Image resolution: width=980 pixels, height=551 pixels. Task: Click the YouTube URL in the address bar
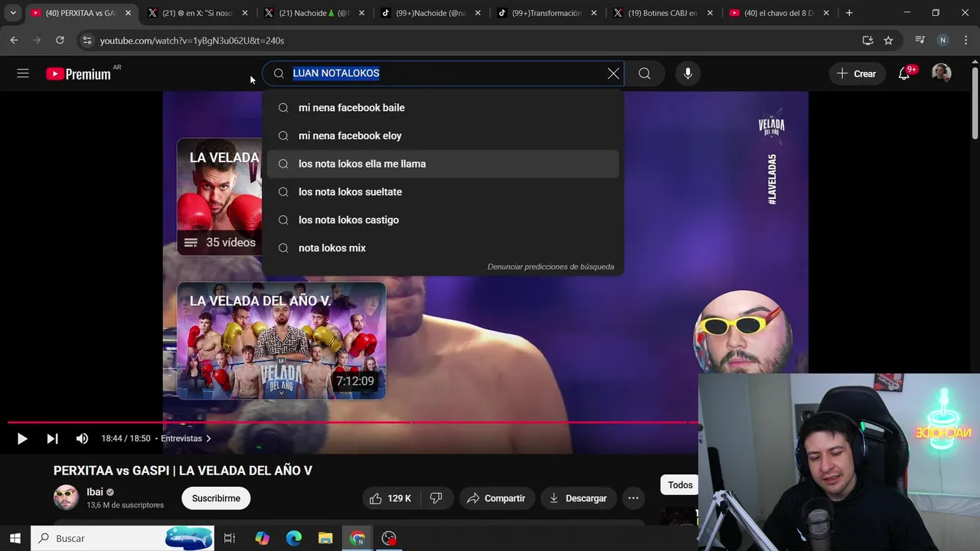click(192, 41)
